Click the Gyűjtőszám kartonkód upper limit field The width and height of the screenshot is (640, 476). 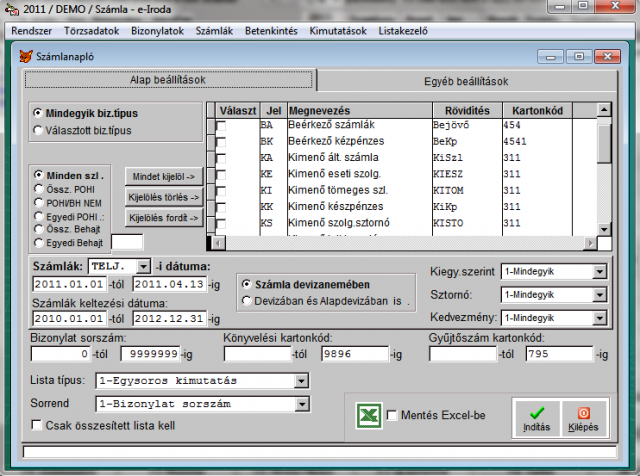[x=561, y=354]
